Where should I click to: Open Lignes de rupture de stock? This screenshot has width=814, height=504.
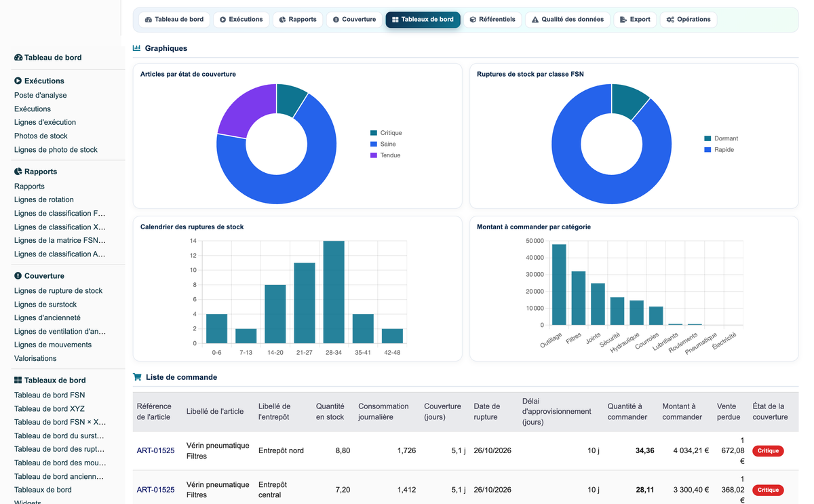pos(58,291)
